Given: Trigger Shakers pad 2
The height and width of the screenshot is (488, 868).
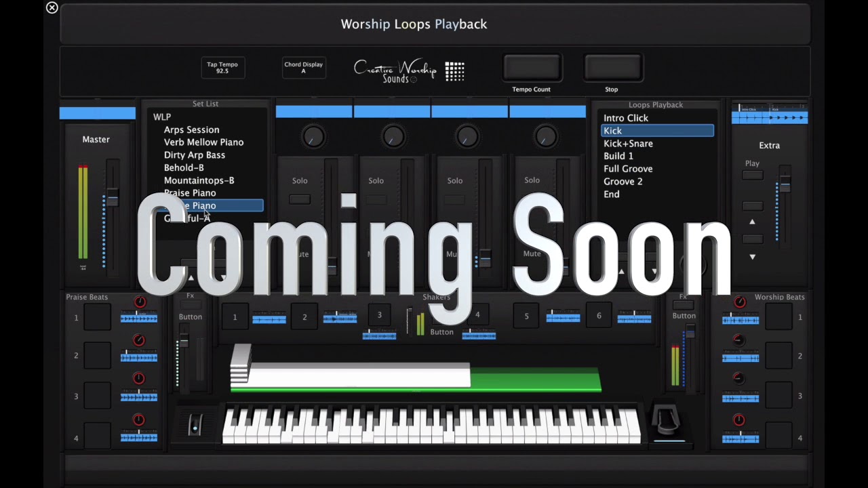Looking at the screenshot, I should (304, 317).
